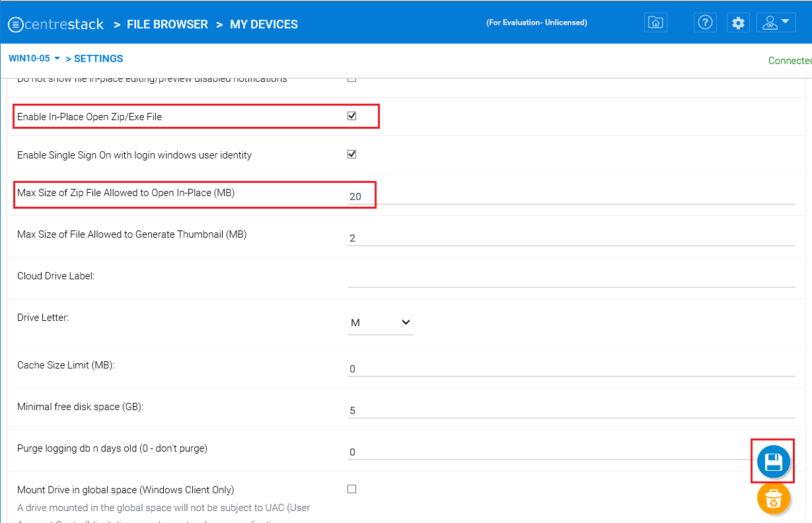The width and height of the screenshot is (812, 523).
Task: Click For Evaluation- Unlicensed notice
Action: [x=536, y=22]
